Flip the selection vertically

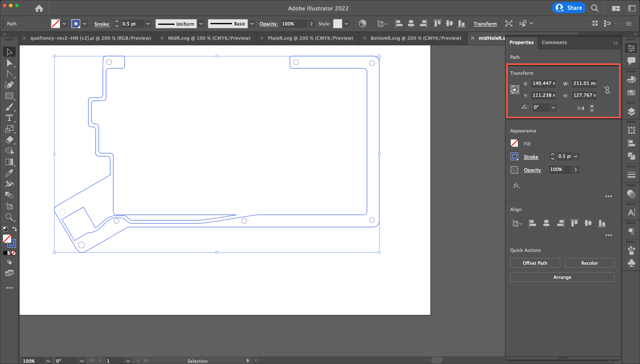pos(592,108)
